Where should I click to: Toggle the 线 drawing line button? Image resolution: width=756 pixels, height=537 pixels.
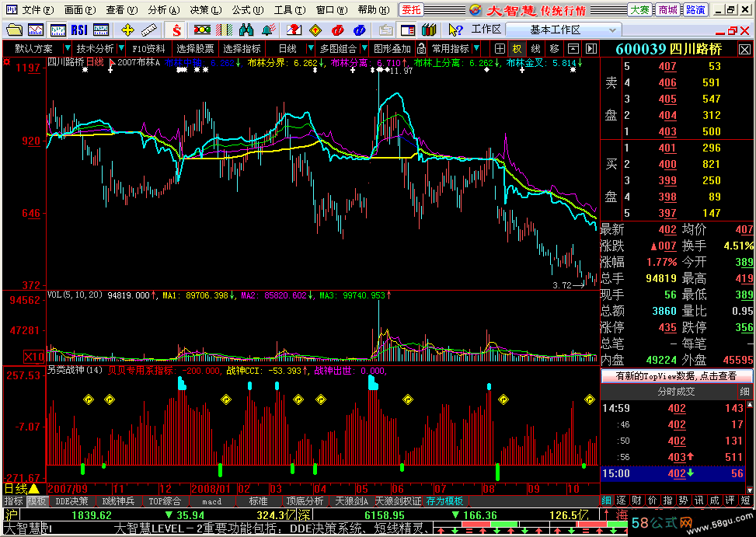coord(535,49)
